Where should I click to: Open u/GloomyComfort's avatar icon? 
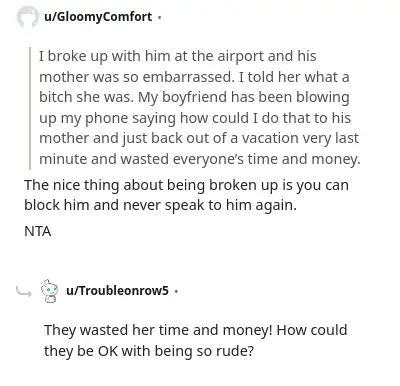pyautogui.click(x=27, y=17)
